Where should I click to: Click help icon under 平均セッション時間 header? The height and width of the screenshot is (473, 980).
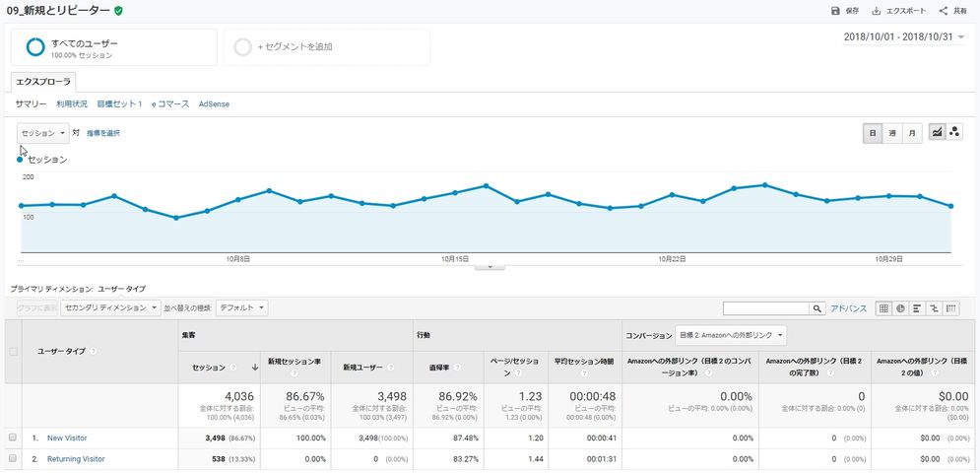584,373
